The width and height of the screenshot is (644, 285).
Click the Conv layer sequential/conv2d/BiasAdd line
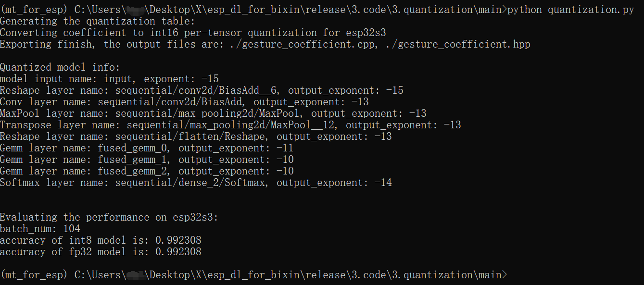(x=185, y=102)
